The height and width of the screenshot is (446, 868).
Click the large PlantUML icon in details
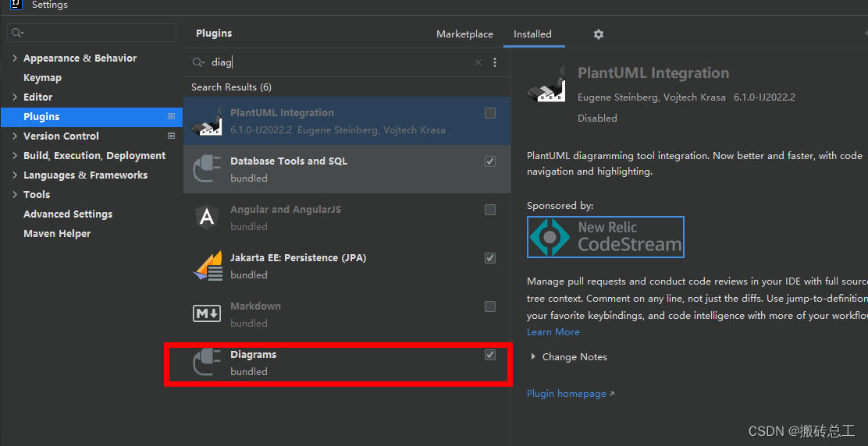coord(547,84)
